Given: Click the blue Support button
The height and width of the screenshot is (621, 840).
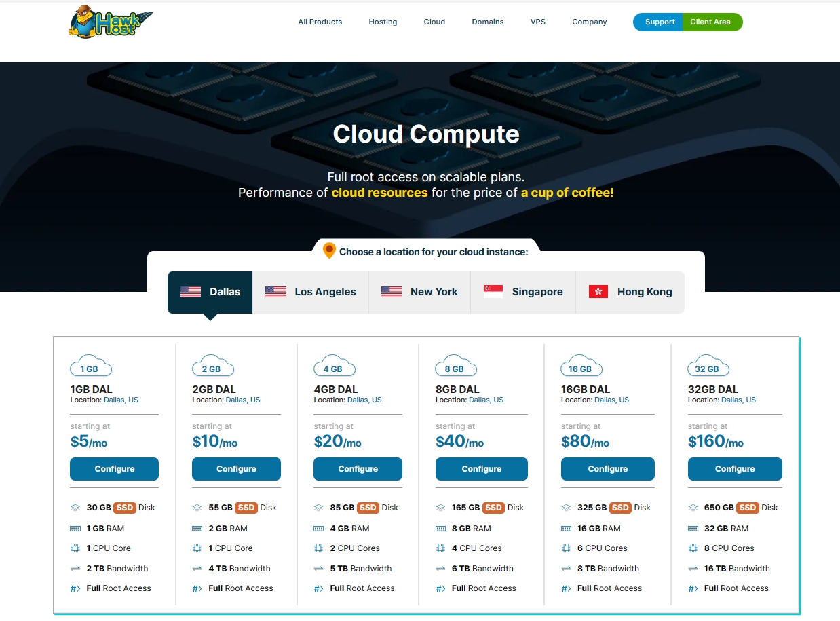Looking at the screenshot, I should pos(658,22).
